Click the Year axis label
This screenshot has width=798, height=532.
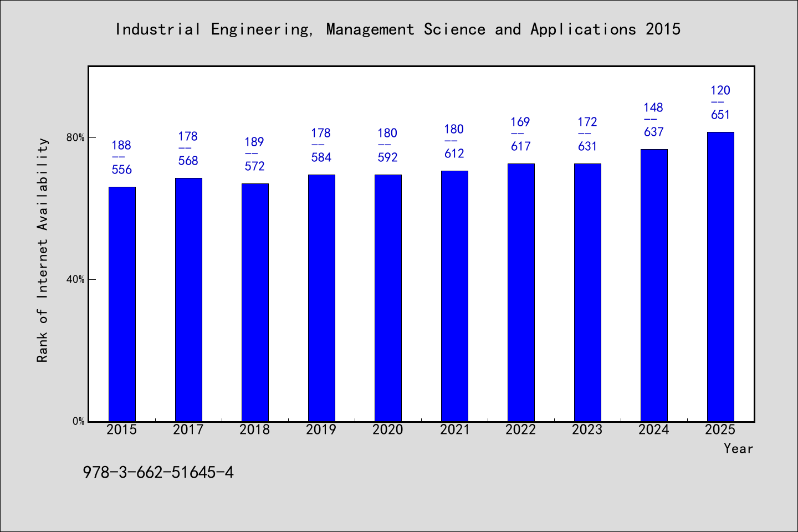[x=738, y=448]
